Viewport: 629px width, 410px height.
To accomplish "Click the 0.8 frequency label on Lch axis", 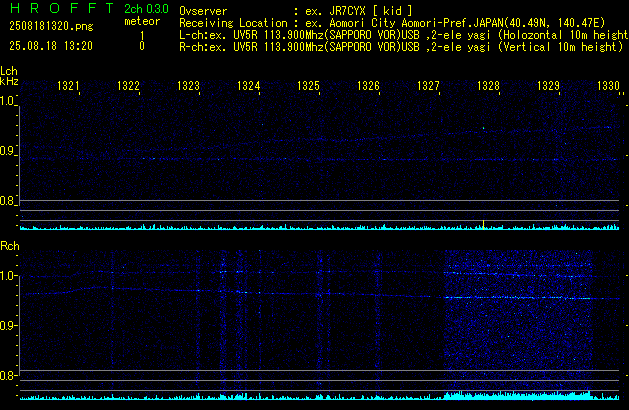I will pos(7,201).
